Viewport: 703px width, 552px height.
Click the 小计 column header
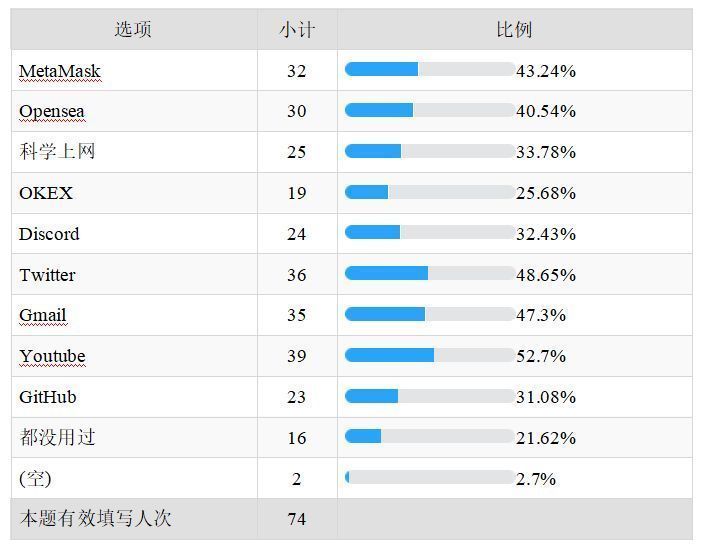[x=296, y=30]
